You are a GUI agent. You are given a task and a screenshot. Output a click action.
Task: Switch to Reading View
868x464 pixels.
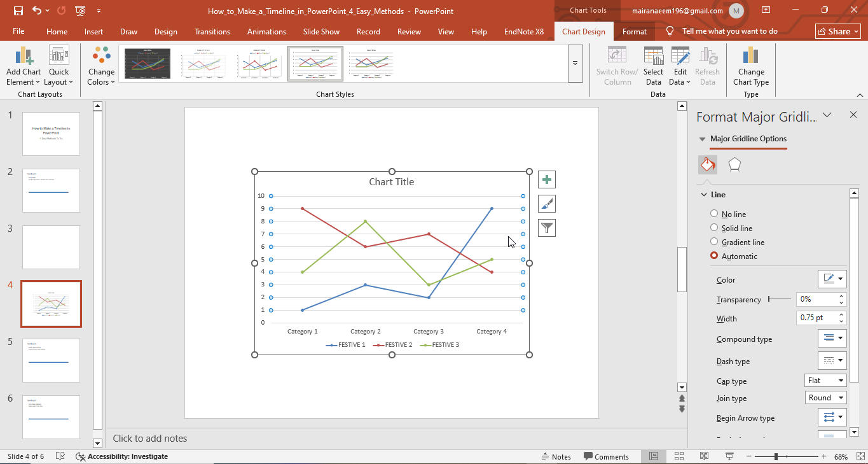tap(704, 456)
